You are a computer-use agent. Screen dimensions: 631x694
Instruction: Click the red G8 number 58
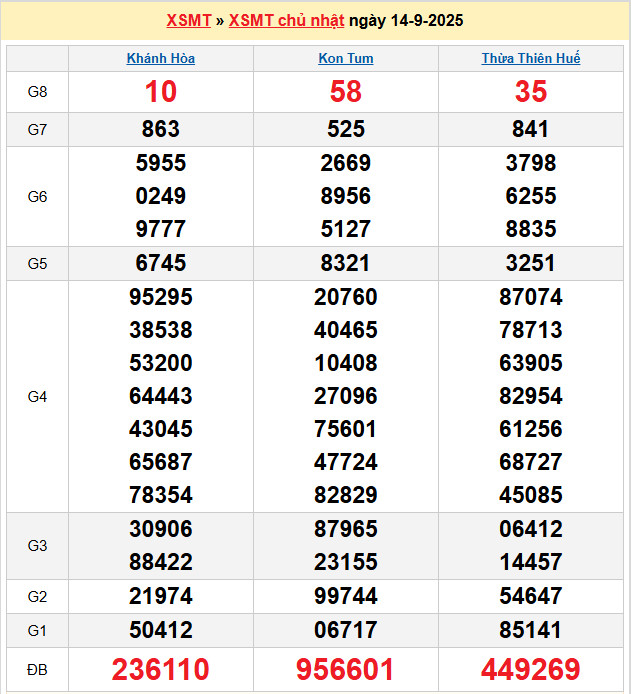tap(346, 92)
